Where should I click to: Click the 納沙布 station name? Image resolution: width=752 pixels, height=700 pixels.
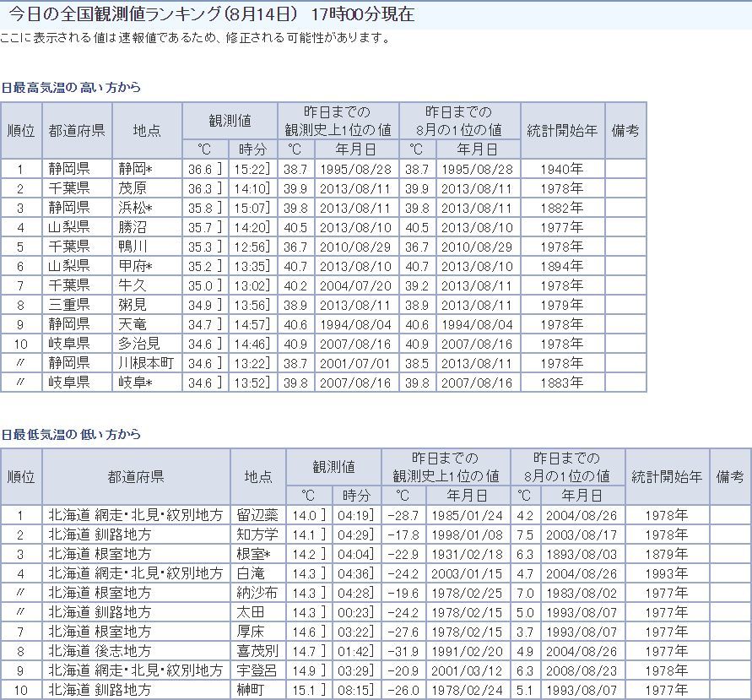pos(257,593)
